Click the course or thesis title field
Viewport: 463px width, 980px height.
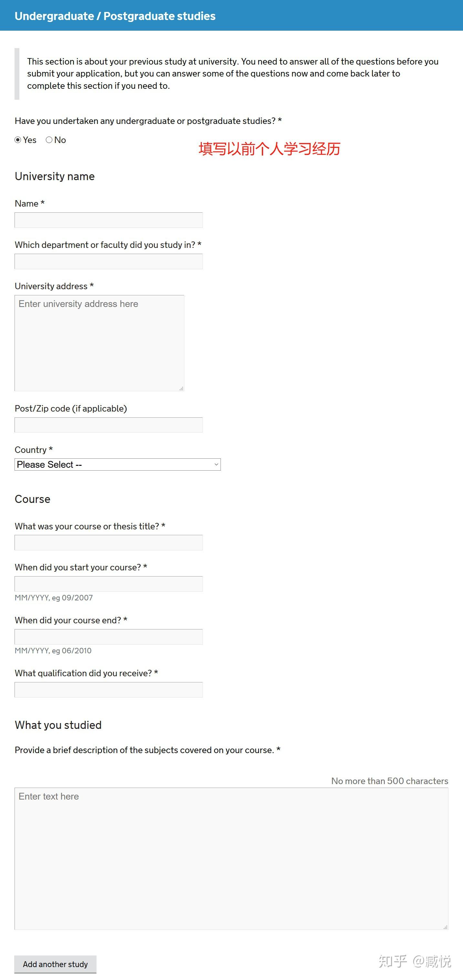coord(108,543)
